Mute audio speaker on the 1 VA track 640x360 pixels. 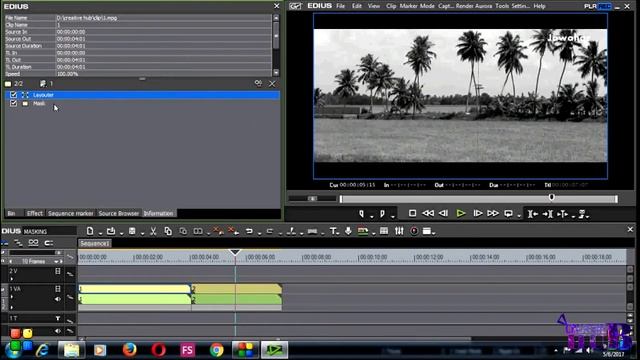[58, 299]
